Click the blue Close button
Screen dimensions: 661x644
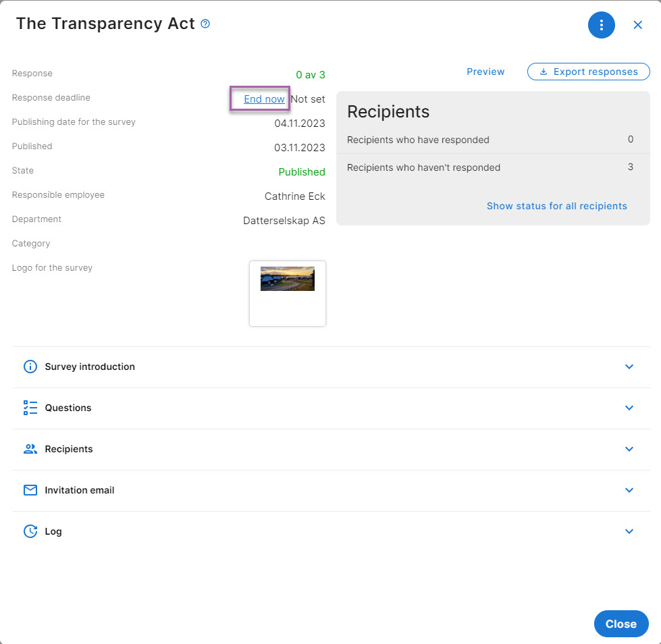[x=621, y=624]
